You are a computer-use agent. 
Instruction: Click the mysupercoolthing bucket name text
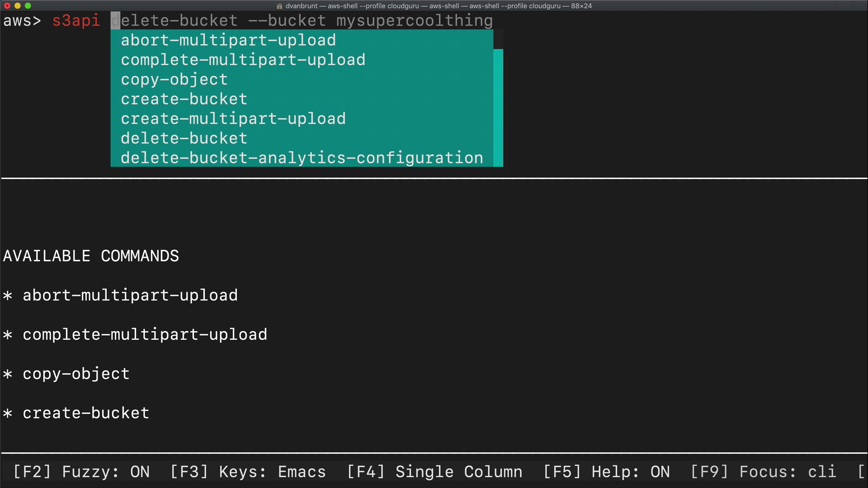[x=414, y=21]
